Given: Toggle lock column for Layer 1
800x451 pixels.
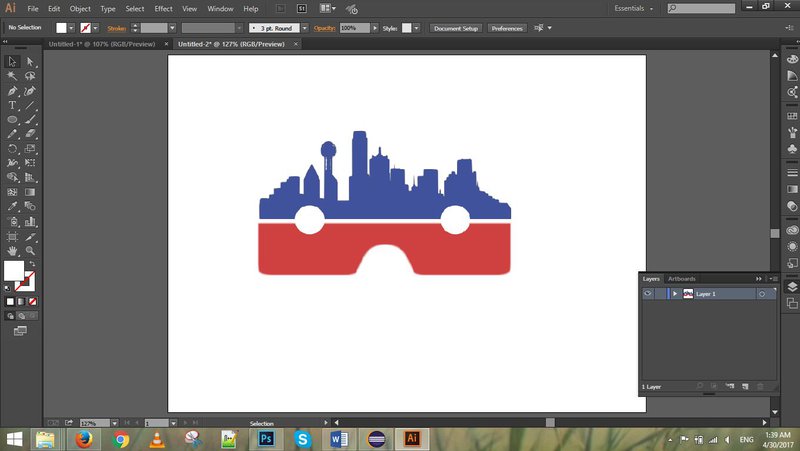Looking at the screenshot, I should click(x=660, y=294).
